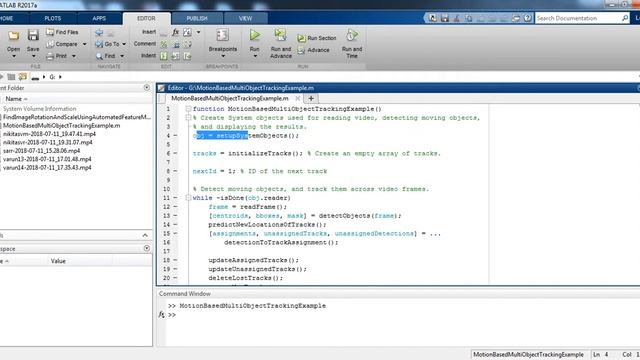Click the Breakpoints icon

[x=222, y=35]
